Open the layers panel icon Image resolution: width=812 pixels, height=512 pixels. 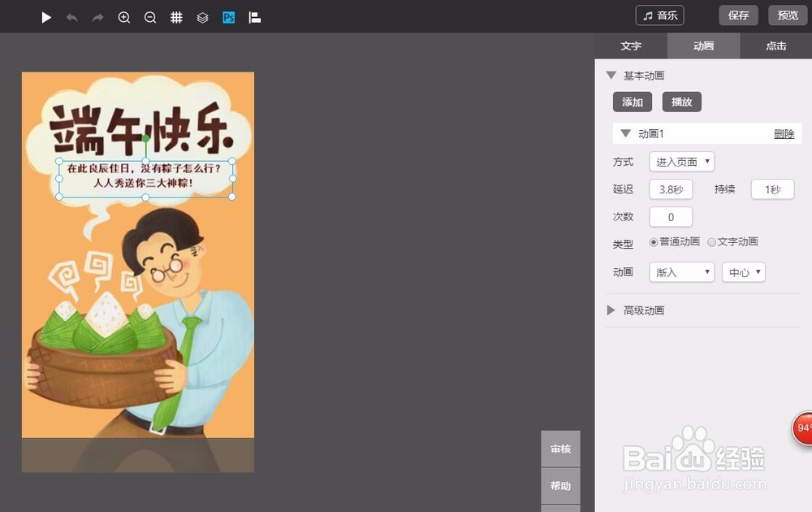point(202,17)
